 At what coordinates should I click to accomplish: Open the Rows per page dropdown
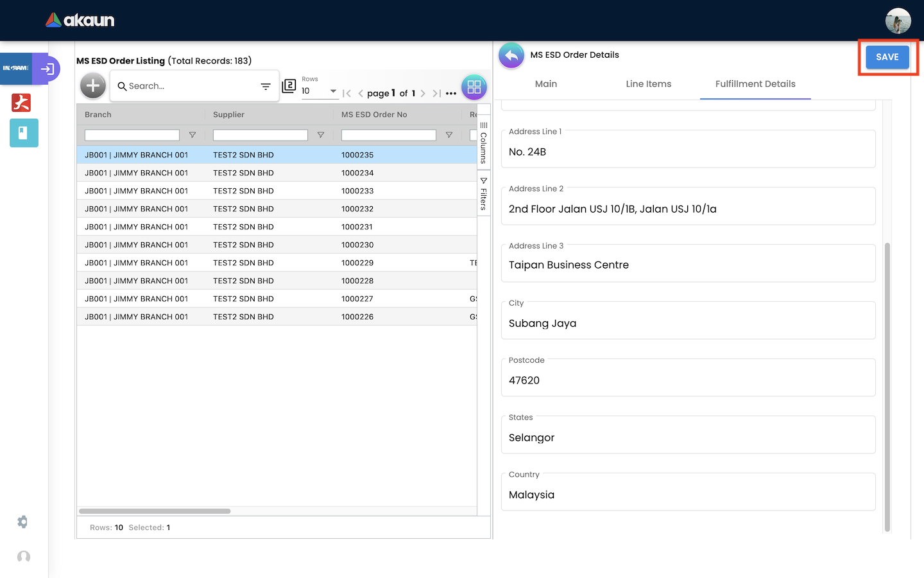tap(320, 91)
